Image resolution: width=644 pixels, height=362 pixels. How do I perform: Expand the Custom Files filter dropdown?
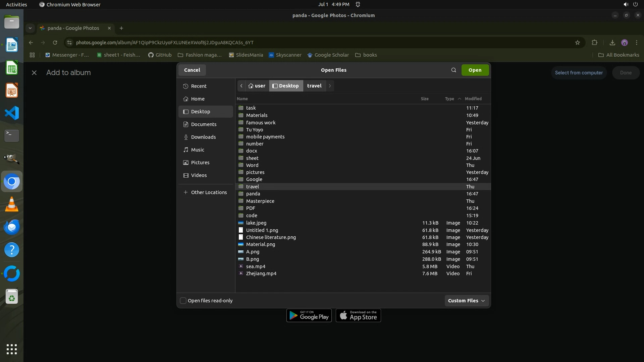pyautogui.click(x=466, y=301)
